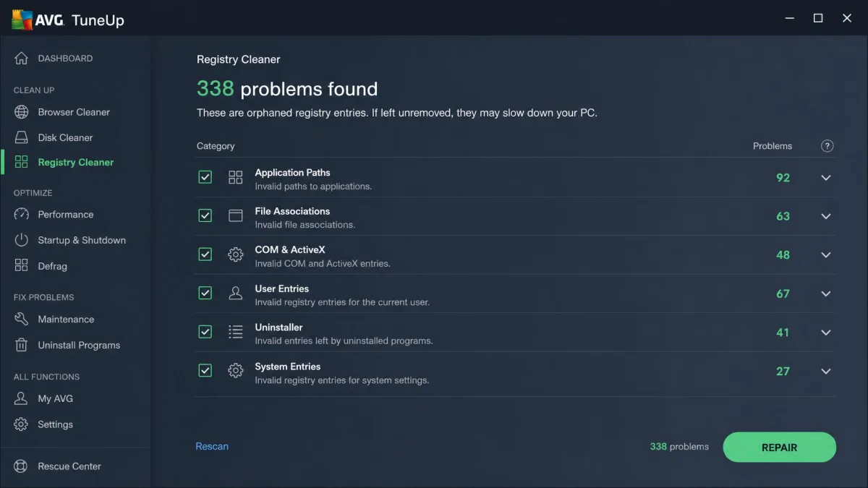Expand the System Entries row chevron
Viewport: 868px width, 488px height.
826,371
